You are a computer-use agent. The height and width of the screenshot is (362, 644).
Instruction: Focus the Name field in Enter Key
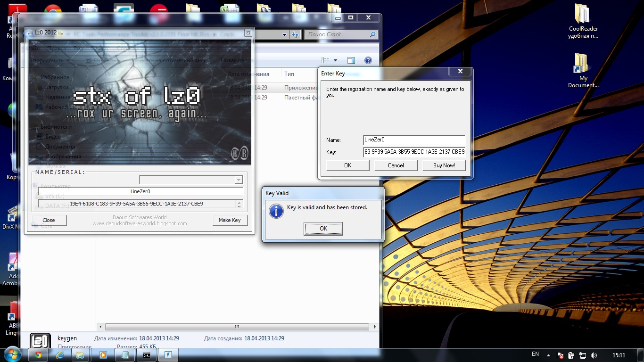(x=414, y=140)
